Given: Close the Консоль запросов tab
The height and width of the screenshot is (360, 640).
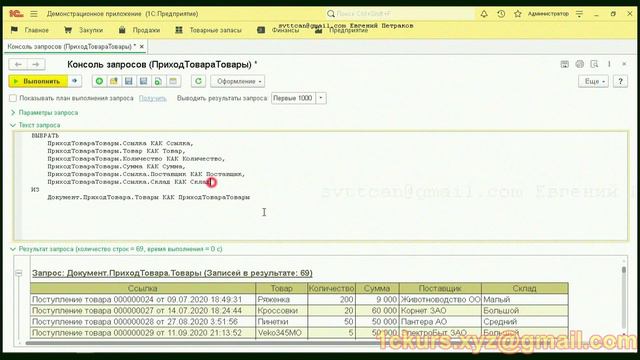Looking at the screenshot, I should 142,47.
